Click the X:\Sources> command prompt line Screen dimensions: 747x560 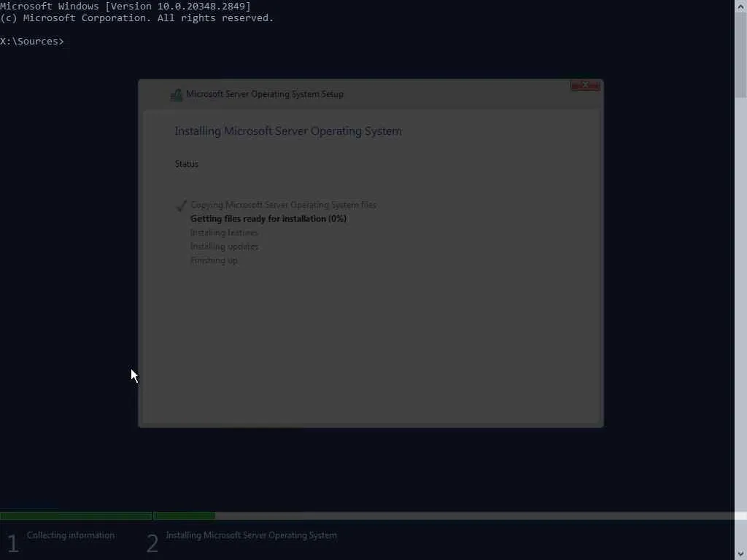coord(32,42)
